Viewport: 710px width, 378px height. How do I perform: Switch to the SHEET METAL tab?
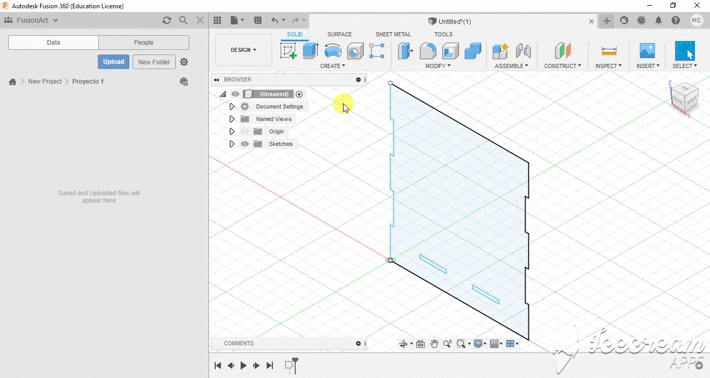pos(393,34)
